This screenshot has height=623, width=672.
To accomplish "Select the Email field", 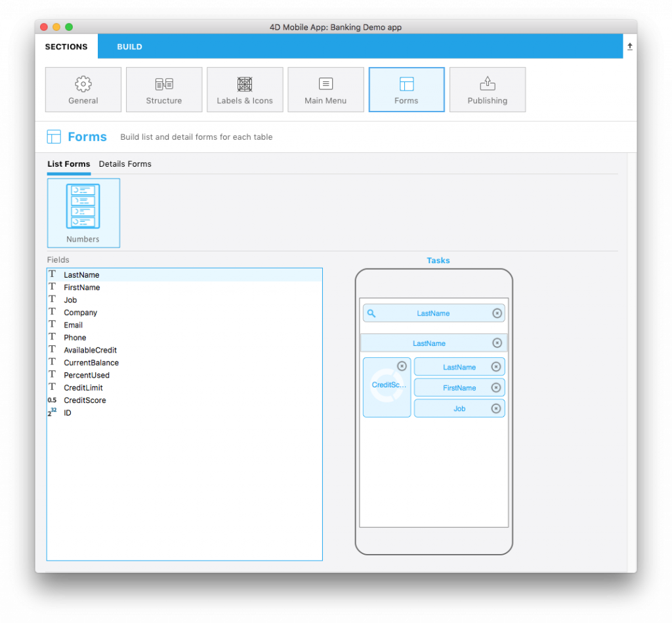I will pyautogui.click(x=184, y=325).
